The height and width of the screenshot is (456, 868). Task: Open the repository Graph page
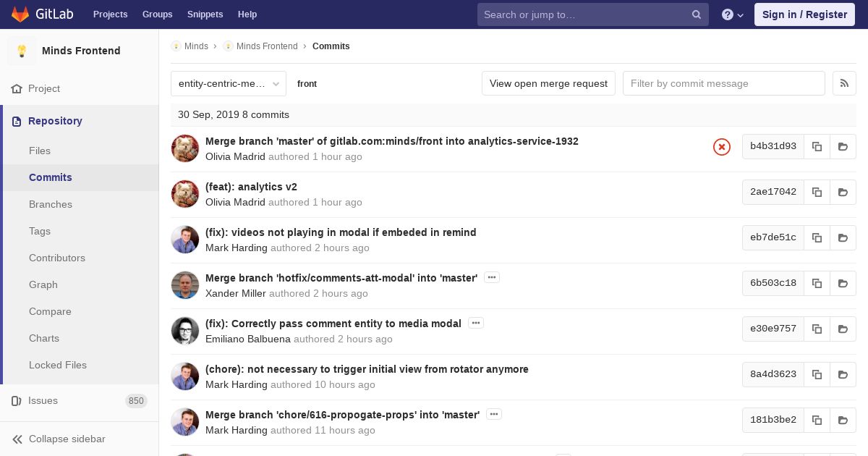[x=43, y=284]
